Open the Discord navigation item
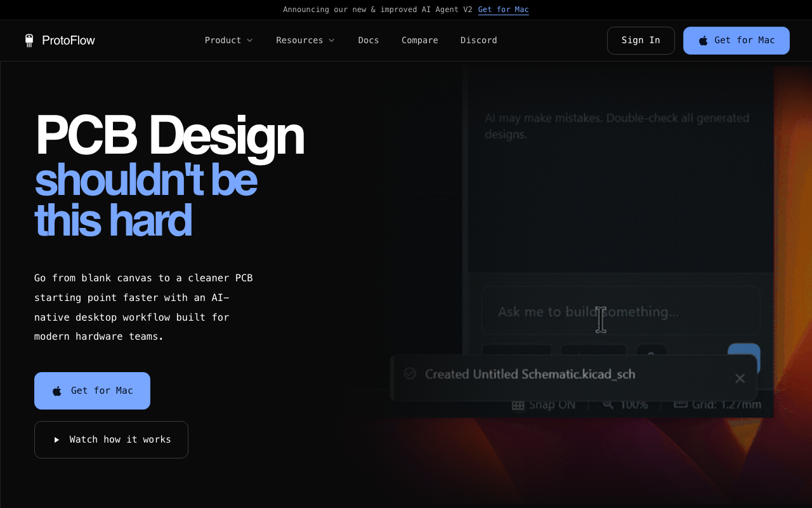This screenshot has width=812, height=508. click(x=479, y=41)
